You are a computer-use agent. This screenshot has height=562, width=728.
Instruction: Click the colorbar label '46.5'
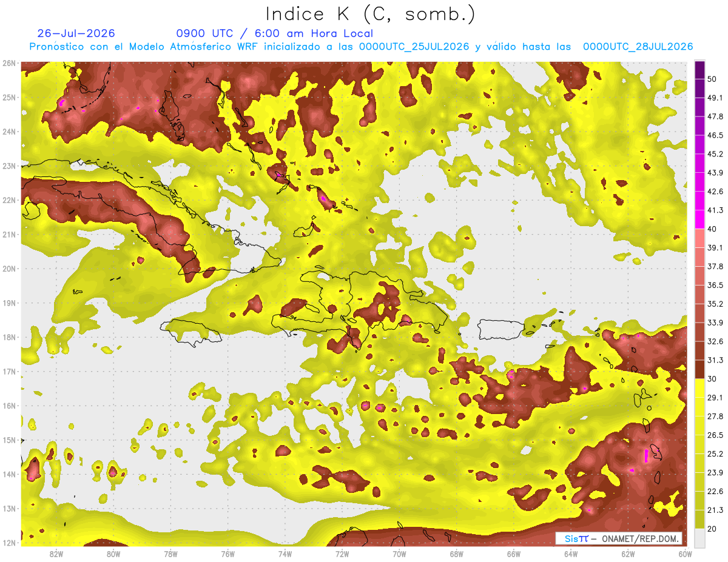(x=715, y=135)
